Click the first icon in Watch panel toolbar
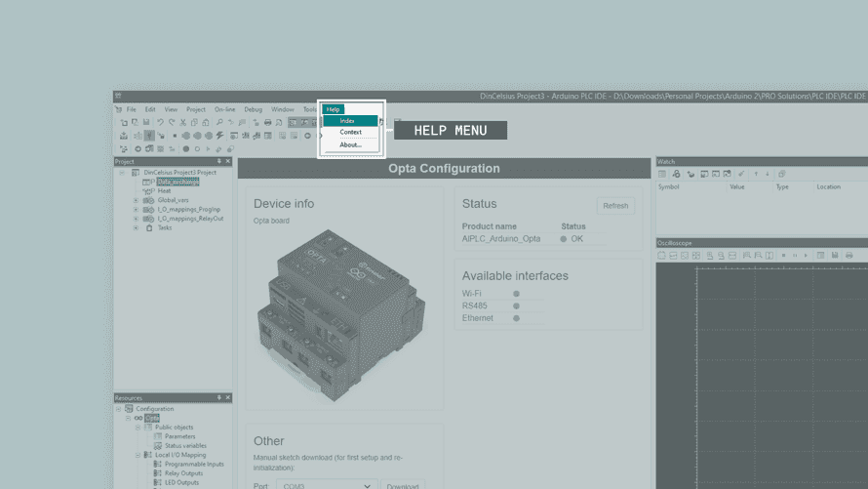Image resolution: width=868 pixels, height=489 pixels. 662,174
